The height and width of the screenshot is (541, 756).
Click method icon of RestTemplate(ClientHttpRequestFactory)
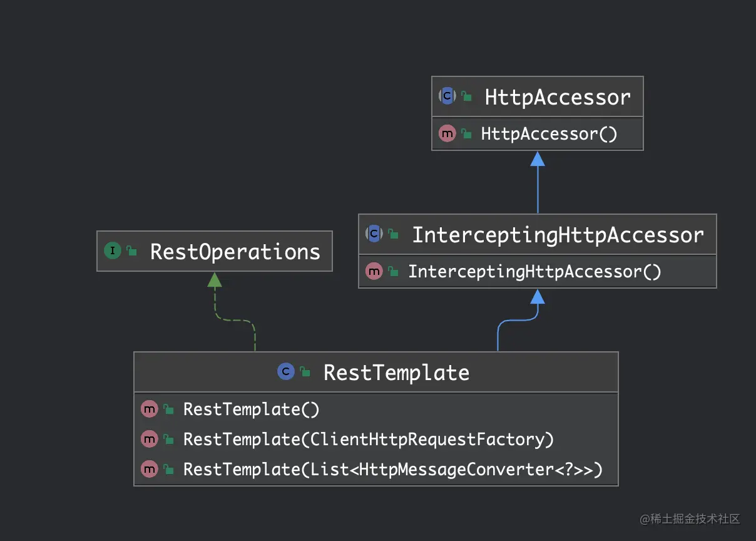[x=150, y=440]
